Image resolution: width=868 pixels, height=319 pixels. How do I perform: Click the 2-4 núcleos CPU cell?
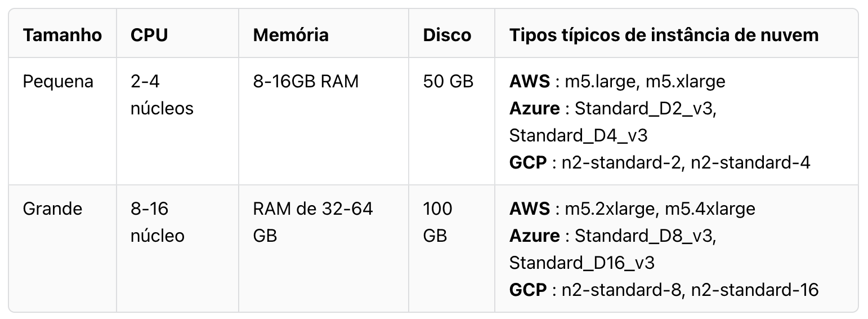(162, 95)
